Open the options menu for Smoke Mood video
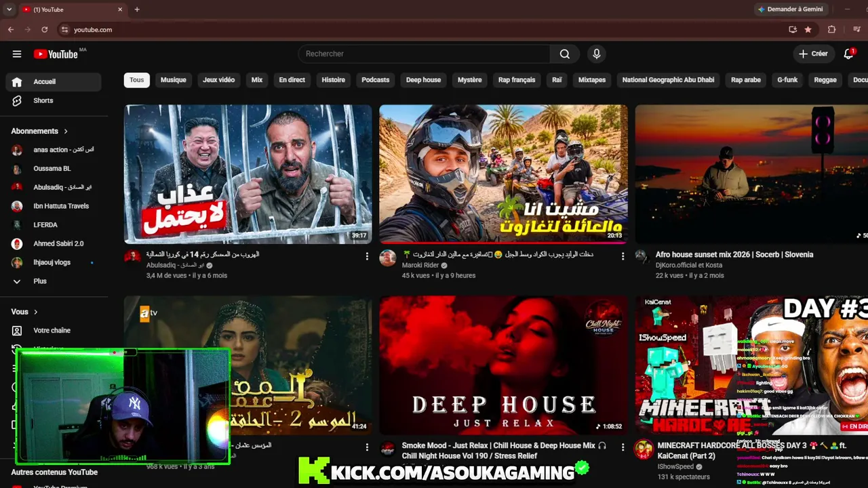The image size is (868, 488). (623, 447)
